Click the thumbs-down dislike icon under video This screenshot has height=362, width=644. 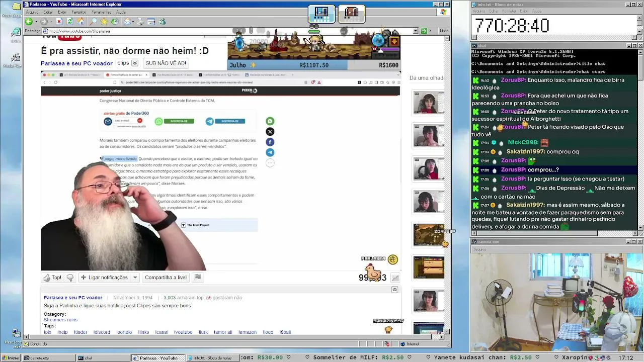coord(70,278)
